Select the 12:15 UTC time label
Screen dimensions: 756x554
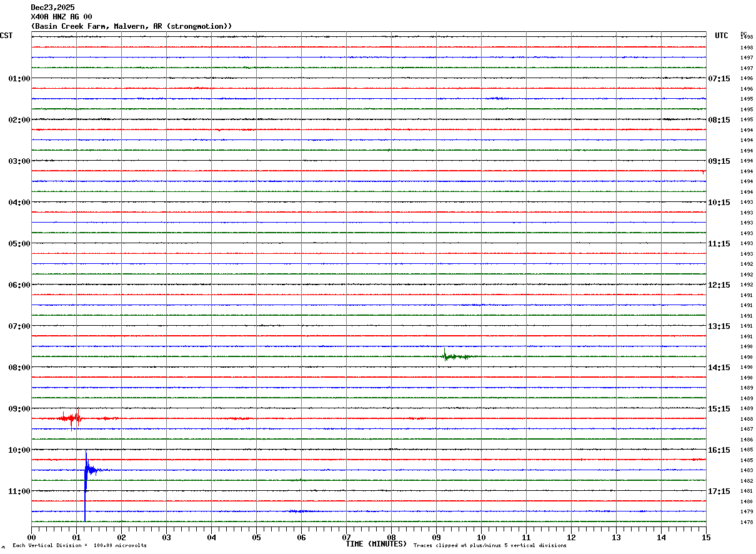coord(719,285)
